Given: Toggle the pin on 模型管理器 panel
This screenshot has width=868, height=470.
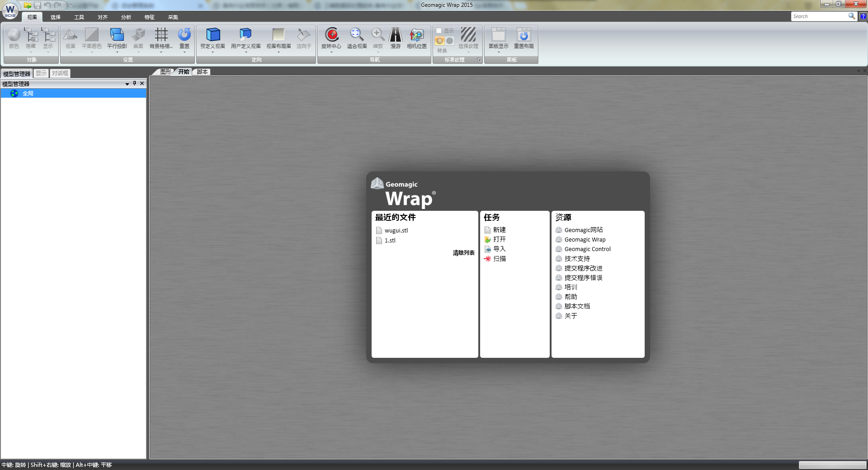Looking at the screenshot, I should [x=134, y=84].
